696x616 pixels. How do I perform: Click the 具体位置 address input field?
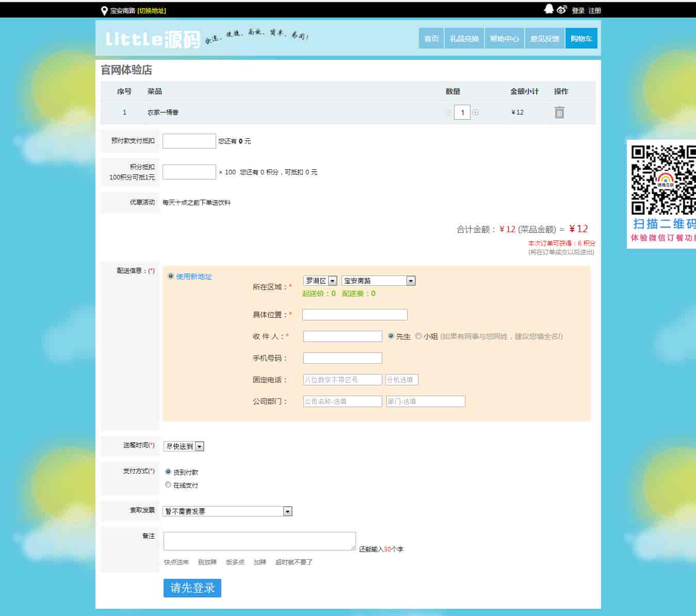click(354, 315)
